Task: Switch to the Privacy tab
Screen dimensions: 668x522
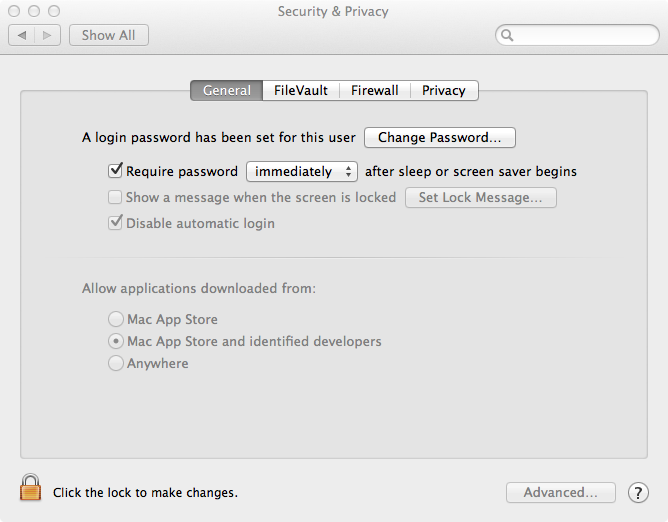Action: coord(443,90)
